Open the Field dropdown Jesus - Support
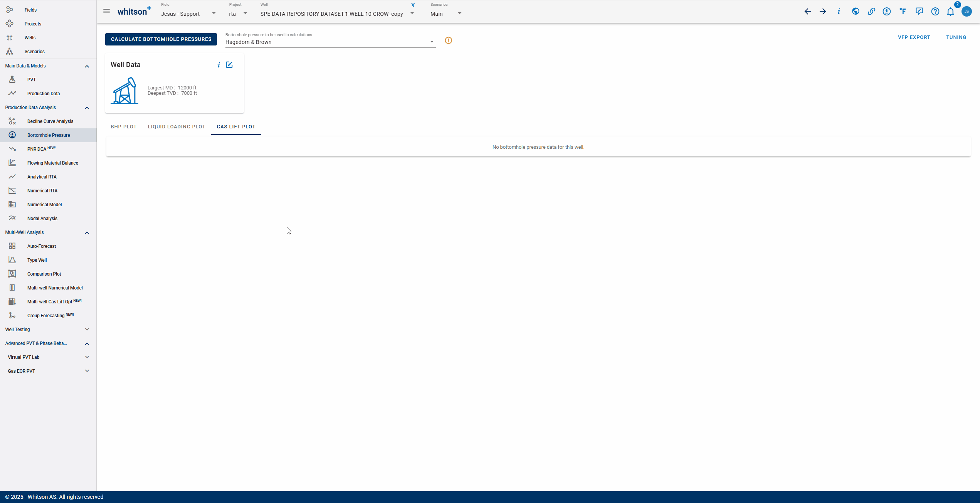The height and width of the screenshot is (503, 980). (x=188, y=14)
